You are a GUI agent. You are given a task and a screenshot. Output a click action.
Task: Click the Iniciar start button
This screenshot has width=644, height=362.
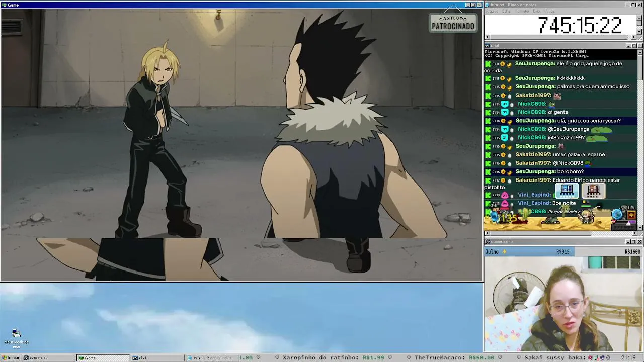tap(10, 358)
